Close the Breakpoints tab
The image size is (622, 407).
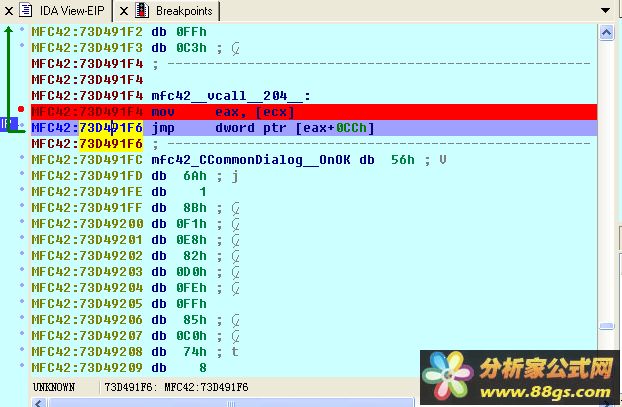click(124, 11)
